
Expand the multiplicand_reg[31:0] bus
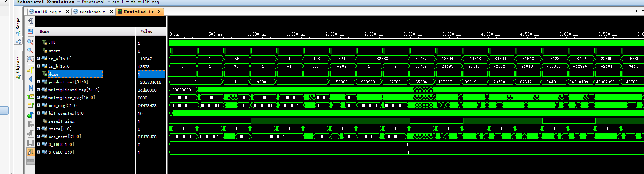[x=38, y=90]
